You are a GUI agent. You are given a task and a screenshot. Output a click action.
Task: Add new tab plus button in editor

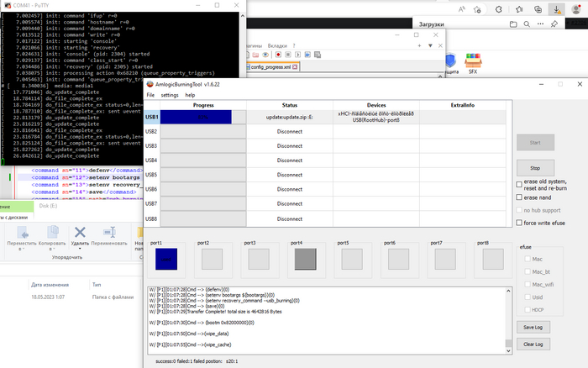tap(419, 45)
